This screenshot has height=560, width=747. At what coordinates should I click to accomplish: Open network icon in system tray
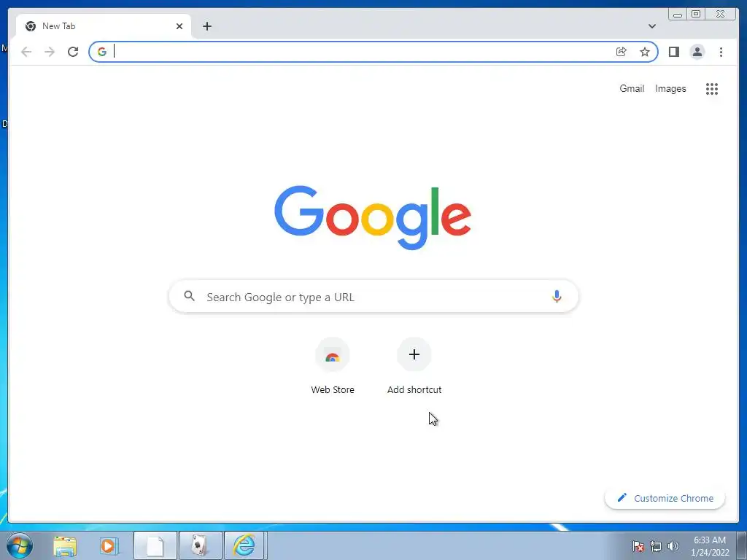tap(656, 546)
